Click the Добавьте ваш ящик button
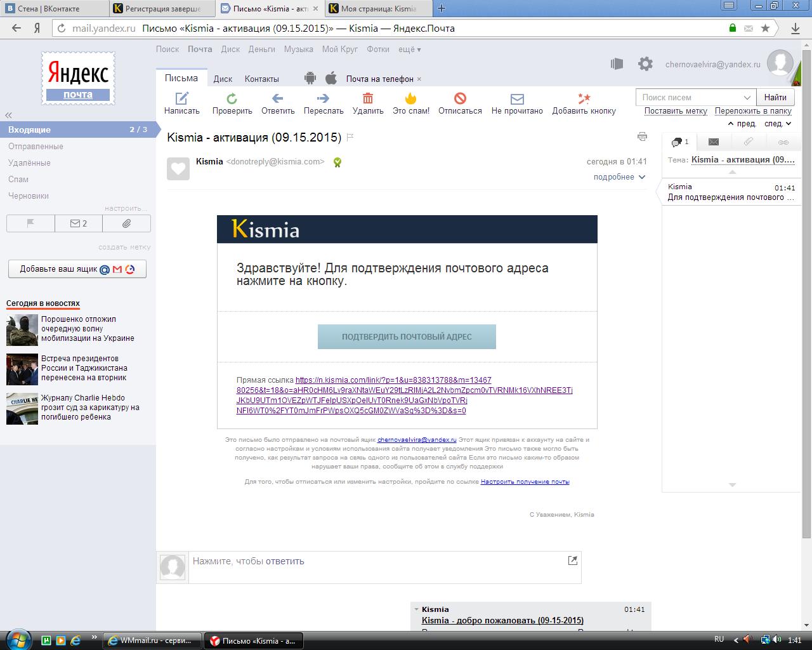The height and width of the screenshot is (650, 812). pyautogui.click(x=77, y=269)
